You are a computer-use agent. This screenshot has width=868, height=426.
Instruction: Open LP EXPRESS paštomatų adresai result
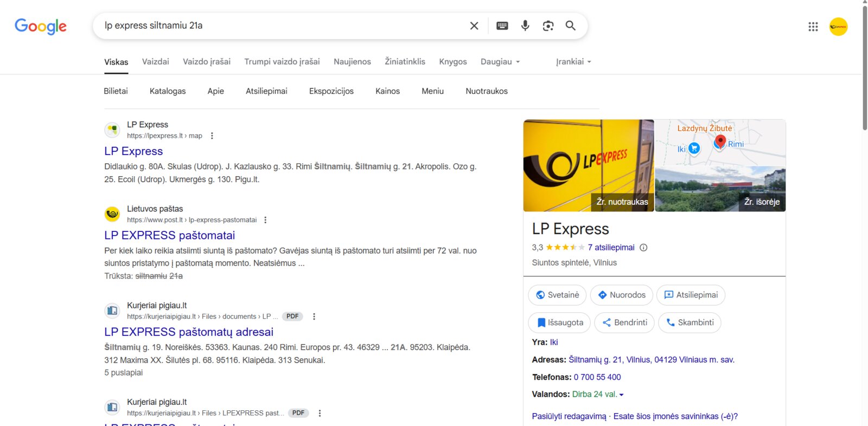coord(189,332)
